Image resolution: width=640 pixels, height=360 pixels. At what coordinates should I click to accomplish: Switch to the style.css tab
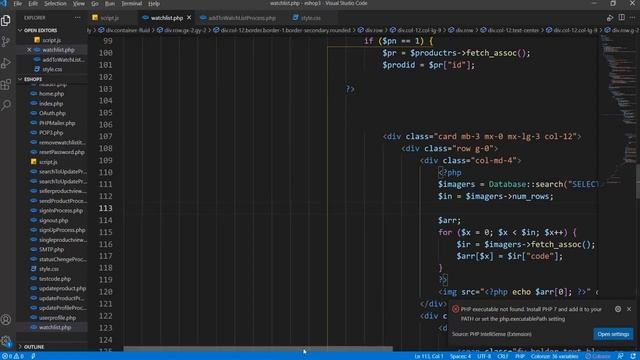coord(310,18)
